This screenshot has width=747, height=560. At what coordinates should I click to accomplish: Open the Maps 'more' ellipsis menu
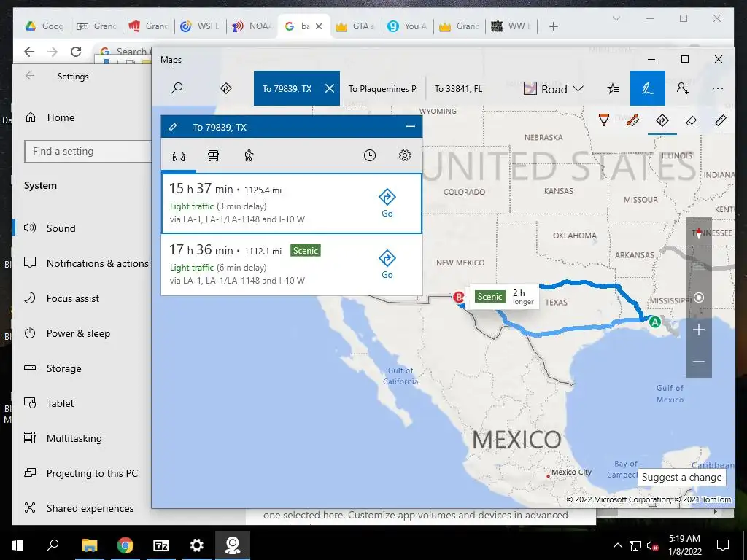(x=718, y=88)
